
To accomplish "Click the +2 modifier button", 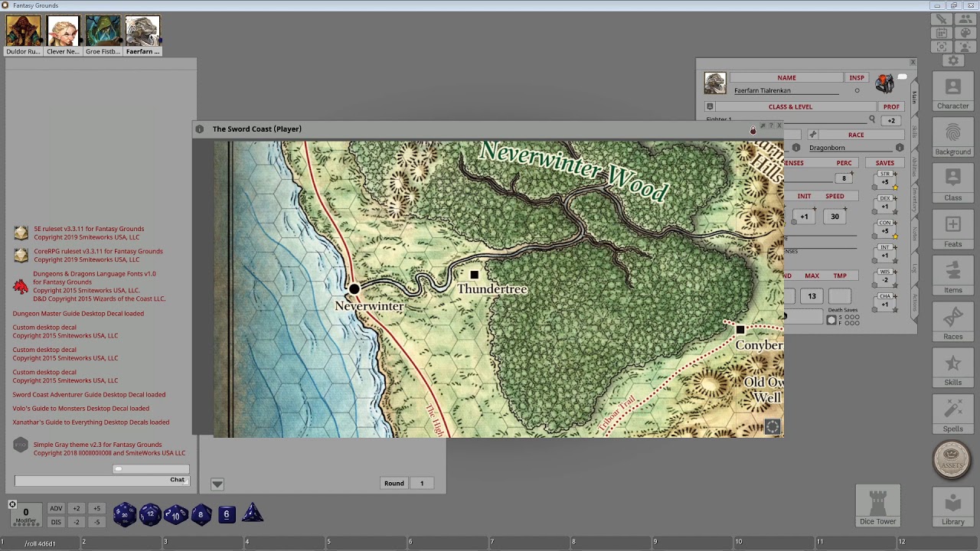I will 76,508.
